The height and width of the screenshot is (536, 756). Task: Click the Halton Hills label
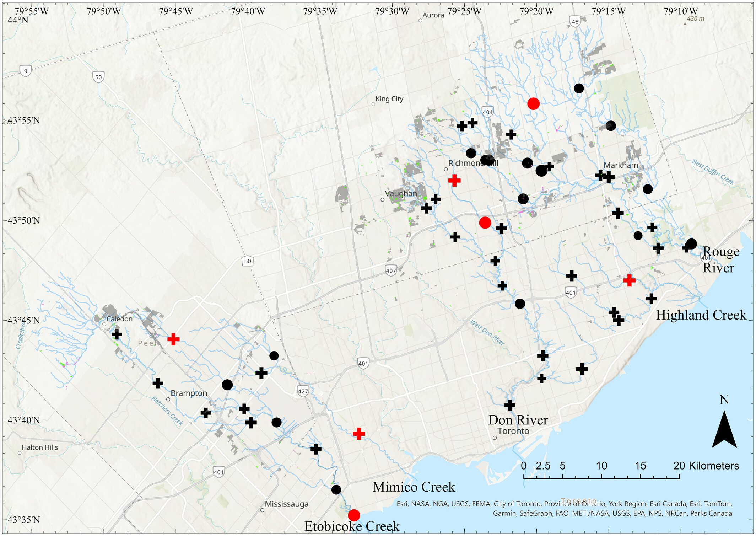(x=40, y=447)
